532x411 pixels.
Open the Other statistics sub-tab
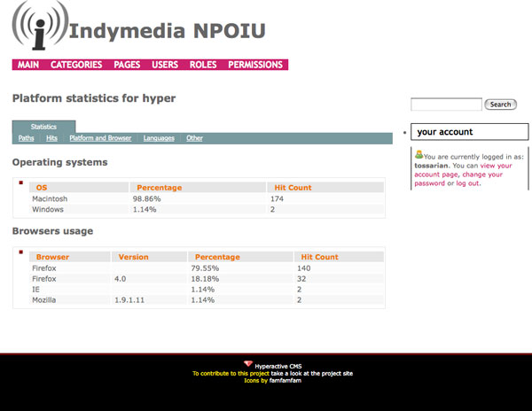tap(194, 138)
